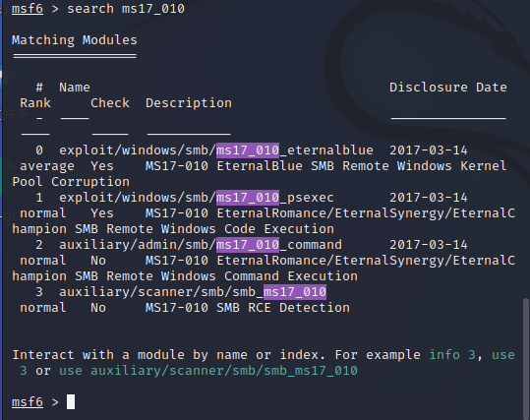The width and height of the screenshot is (530, 420).
Task: Click the green 'info 3' example text
Action: (x=452, y=355)
